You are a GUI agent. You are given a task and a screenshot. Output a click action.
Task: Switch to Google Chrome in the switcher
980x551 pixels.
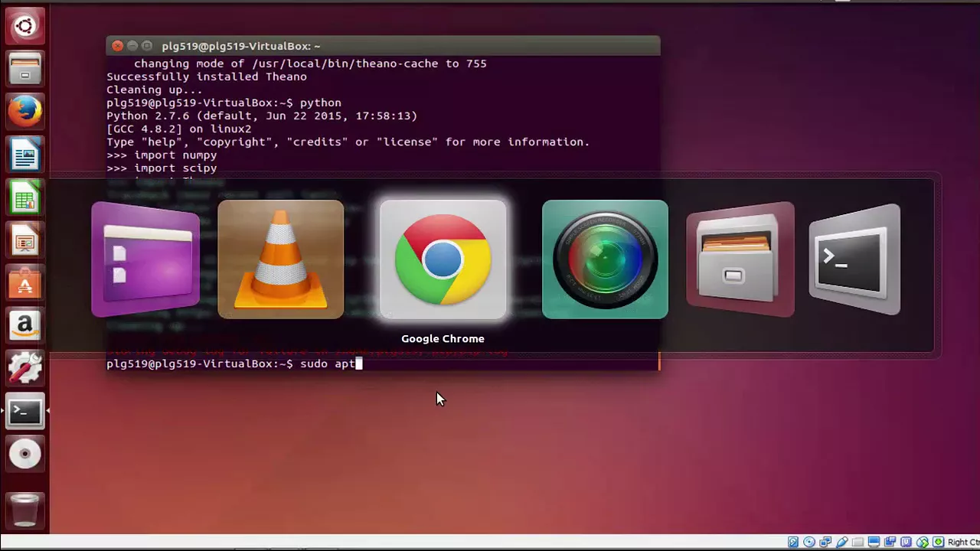tap(443, 259)
